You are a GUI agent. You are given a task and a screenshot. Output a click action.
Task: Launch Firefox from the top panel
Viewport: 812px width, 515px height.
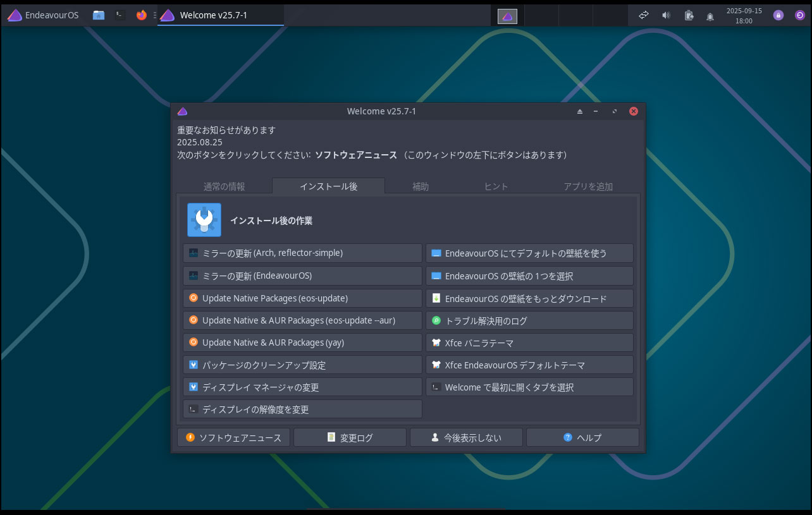(142, 15)
